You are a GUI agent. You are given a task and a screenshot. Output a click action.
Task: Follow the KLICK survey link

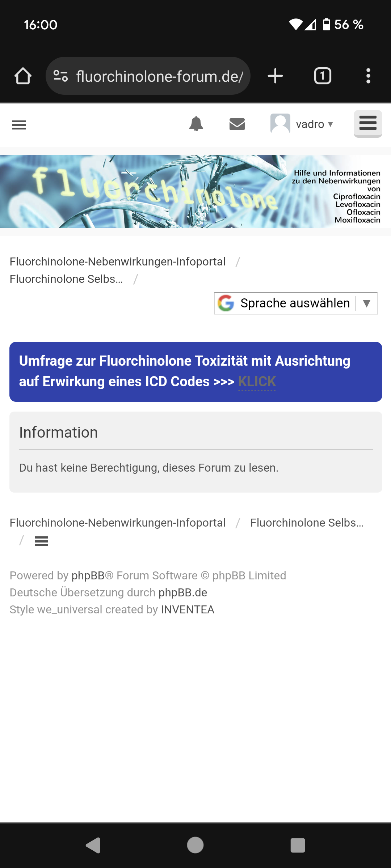click(257, 382)
